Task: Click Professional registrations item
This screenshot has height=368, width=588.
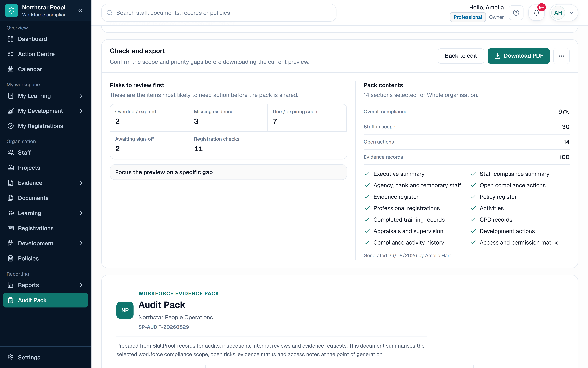Action: (x=402, y=208)
